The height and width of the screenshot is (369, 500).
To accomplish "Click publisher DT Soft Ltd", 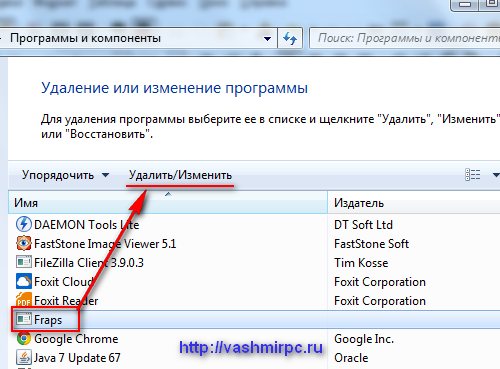I will (x=363, y=225).
